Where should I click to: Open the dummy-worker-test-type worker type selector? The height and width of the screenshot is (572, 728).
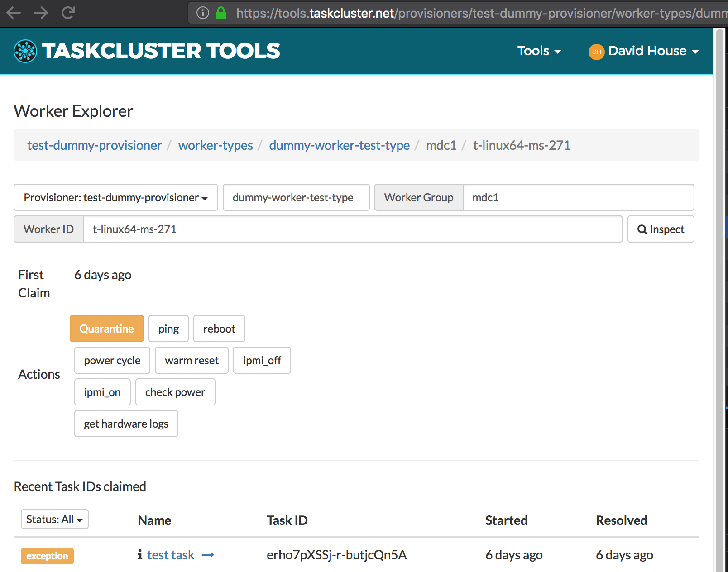pos(296,197)
